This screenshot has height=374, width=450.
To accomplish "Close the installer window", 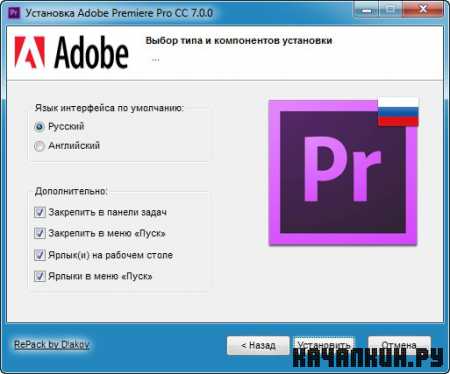I will [x=423, y=9].
